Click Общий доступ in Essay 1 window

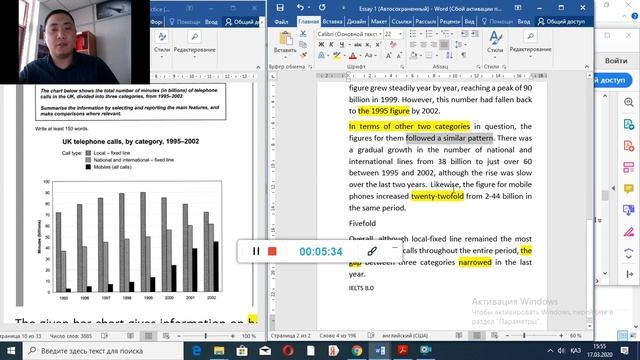pyautogui.click(x=561, y=22)
